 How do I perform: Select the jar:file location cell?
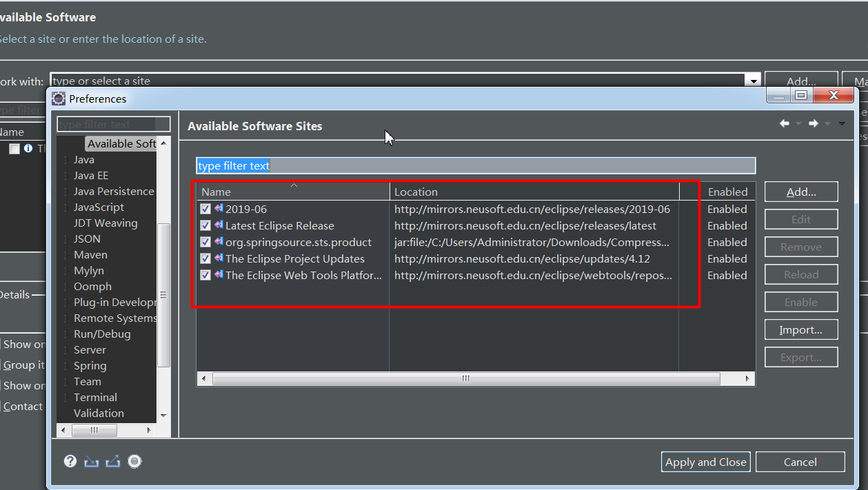pos(534,242)
